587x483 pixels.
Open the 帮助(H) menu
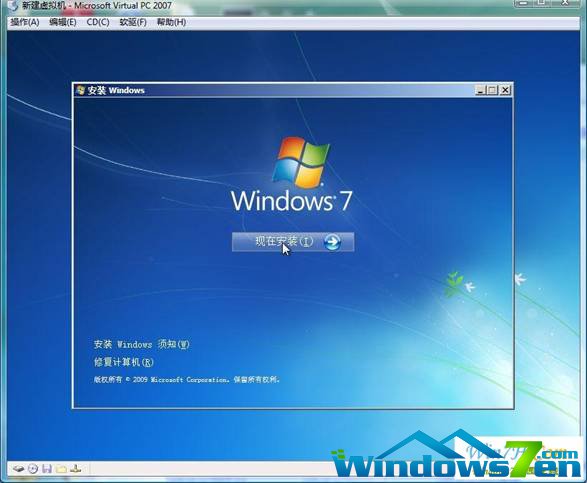click(x=171, y=22)
